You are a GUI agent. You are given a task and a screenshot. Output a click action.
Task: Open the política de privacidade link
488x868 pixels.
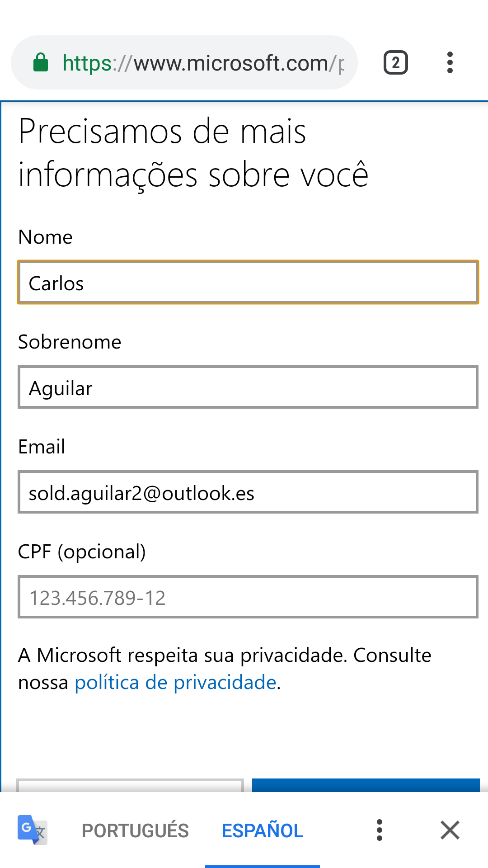pos(175,683)
